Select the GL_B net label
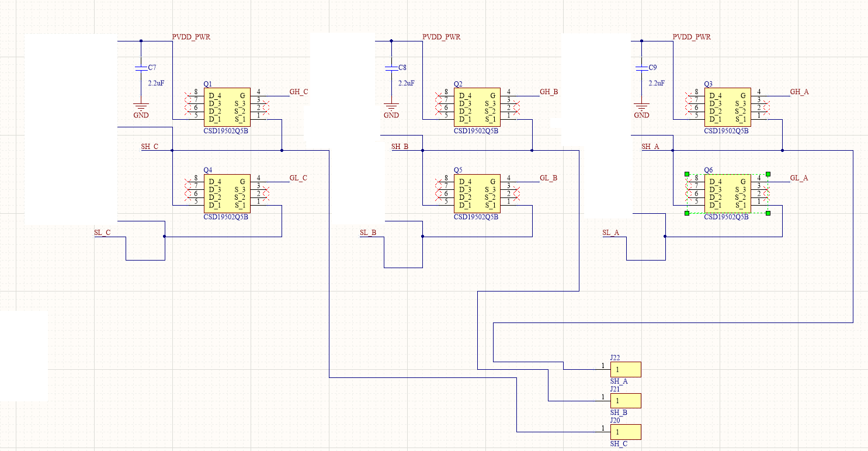The width and height of the screenshot is (868, 451). click(x=548, y=178)
